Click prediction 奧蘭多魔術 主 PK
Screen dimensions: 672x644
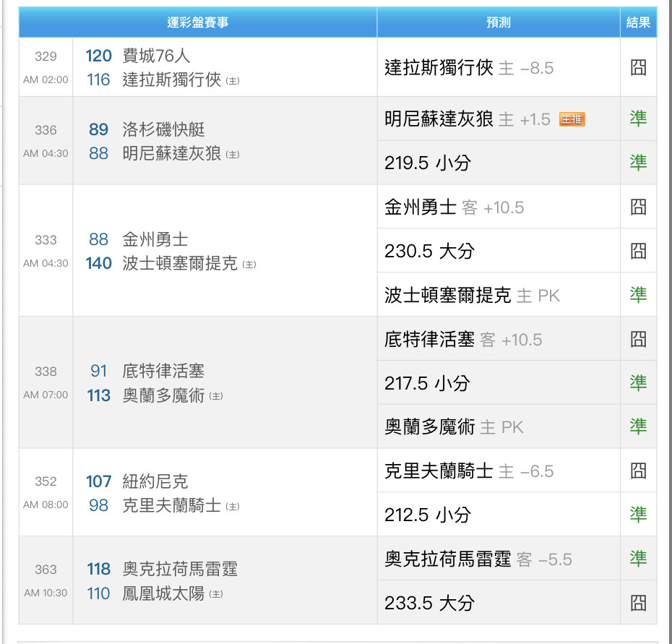tap(454, 427)
